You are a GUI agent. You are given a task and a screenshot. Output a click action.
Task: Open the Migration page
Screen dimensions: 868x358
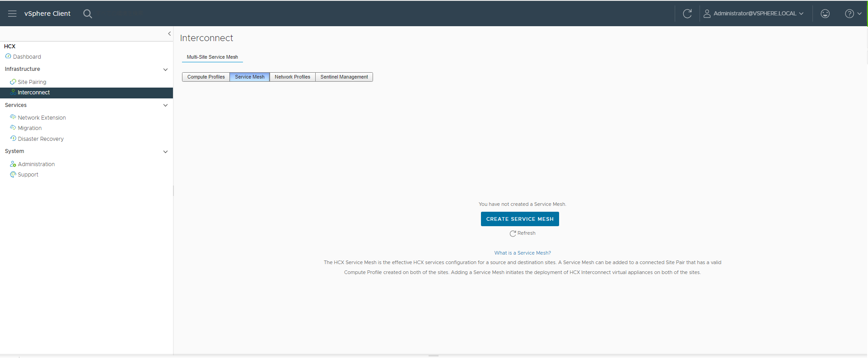click(30, 128)
